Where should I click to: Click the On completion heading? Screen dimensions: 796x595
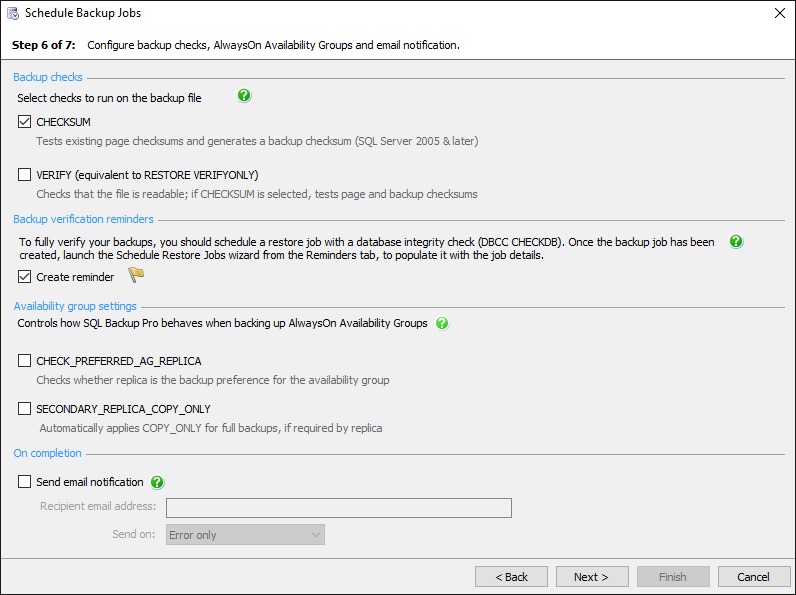[x=47, y=453]
